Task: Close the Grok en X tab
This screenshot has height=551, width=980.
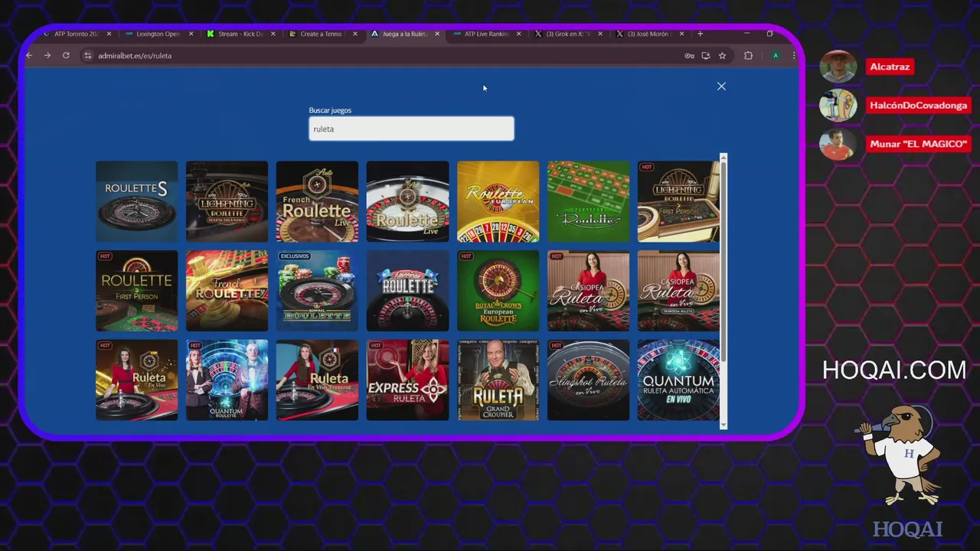Action: click(600, 34)
